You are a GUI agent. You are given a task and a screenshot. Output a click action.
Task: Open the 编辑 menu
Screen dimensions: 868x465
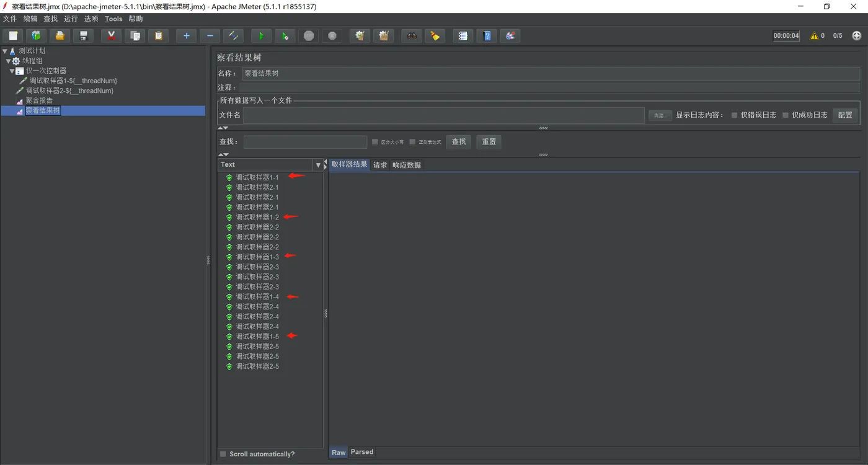(30, 19)
